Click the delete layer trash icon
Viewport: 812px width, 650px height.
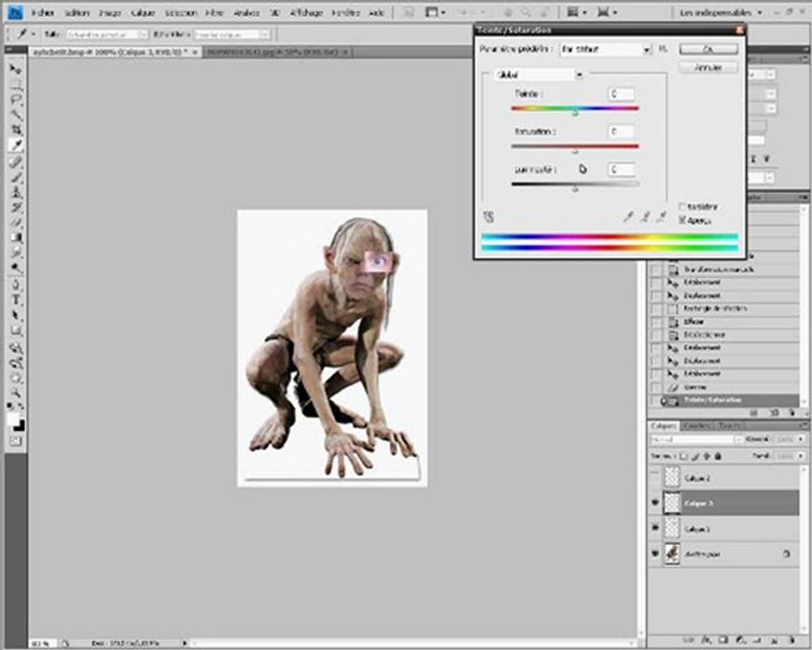coord(792,641)
